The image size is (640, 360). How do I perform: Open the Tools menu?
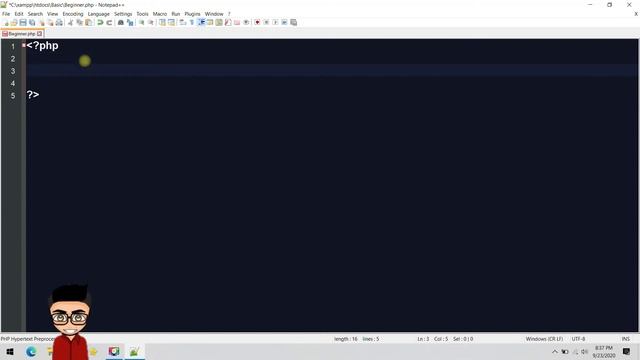142,14
